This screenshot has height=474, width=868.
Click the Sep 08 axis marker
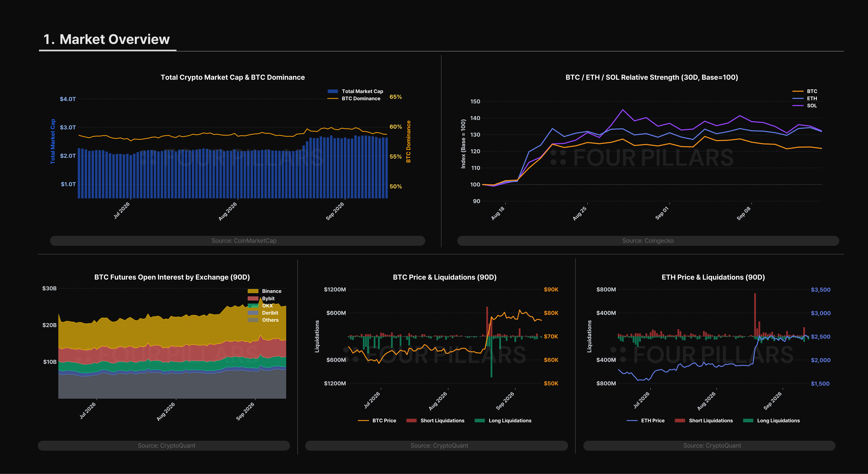[744, 213]
